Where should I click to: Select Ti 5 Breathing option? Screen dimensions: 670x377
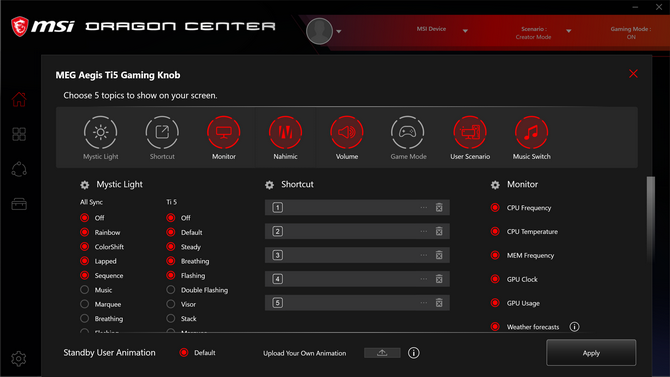[x=170, y=261]
